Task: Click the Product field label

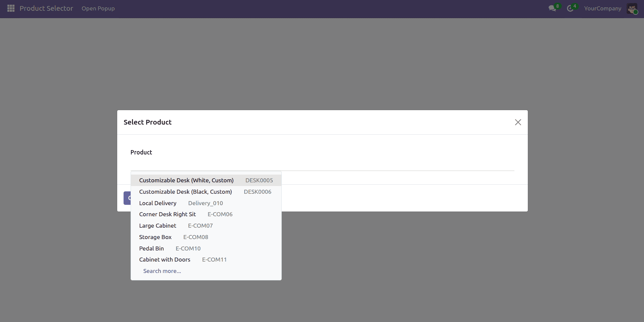Action: click(x=141, y=152)
